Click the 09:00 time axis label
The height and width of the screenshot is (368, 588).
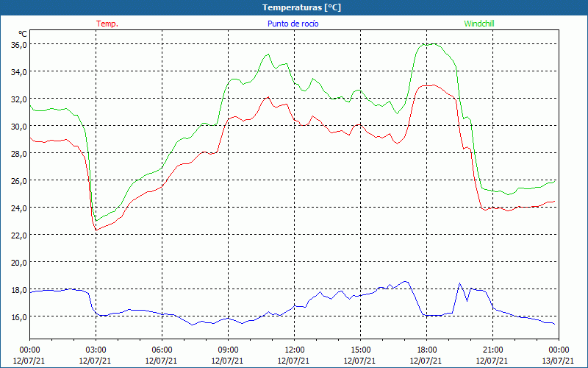tap(228, 350)
